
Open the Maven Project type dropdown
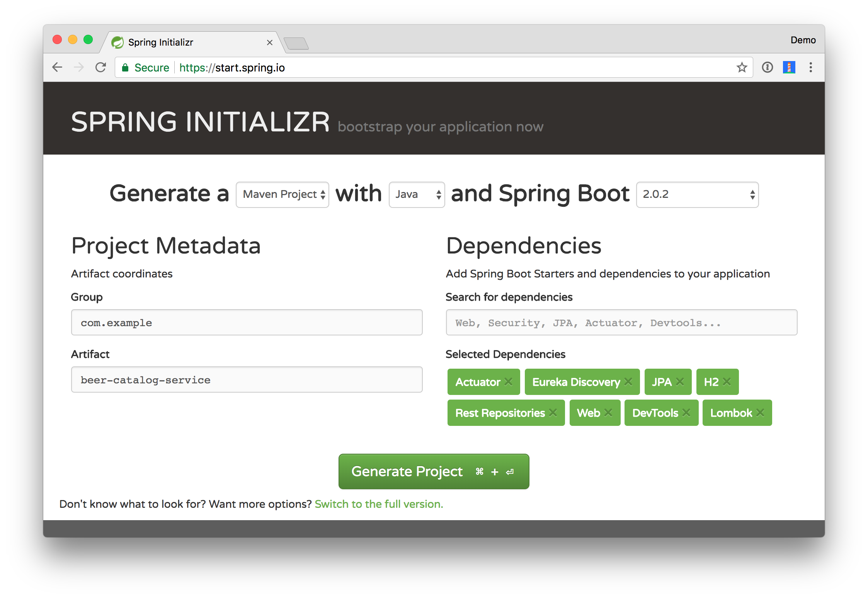tap(283, 194)
